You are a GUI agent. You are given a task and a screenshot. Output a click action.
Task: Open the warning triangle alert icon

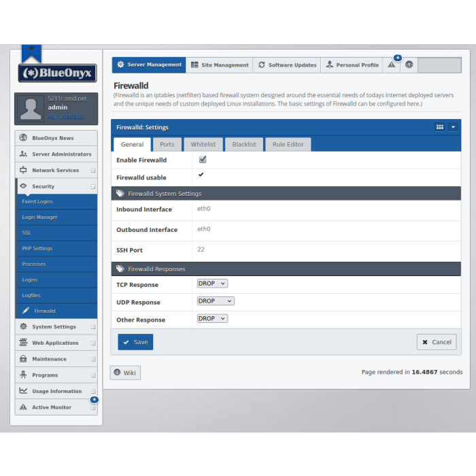[x=391, y=65]
